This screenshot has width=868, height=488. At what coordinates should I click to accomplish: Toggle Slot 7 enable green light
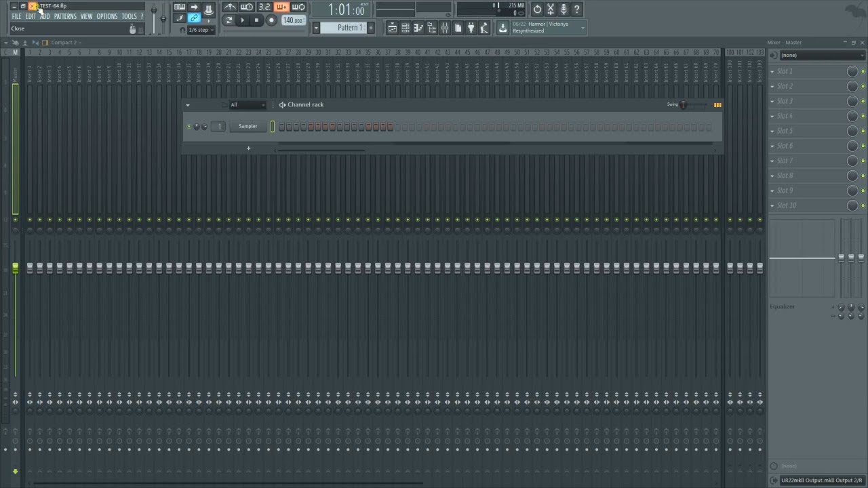(863, 161)
